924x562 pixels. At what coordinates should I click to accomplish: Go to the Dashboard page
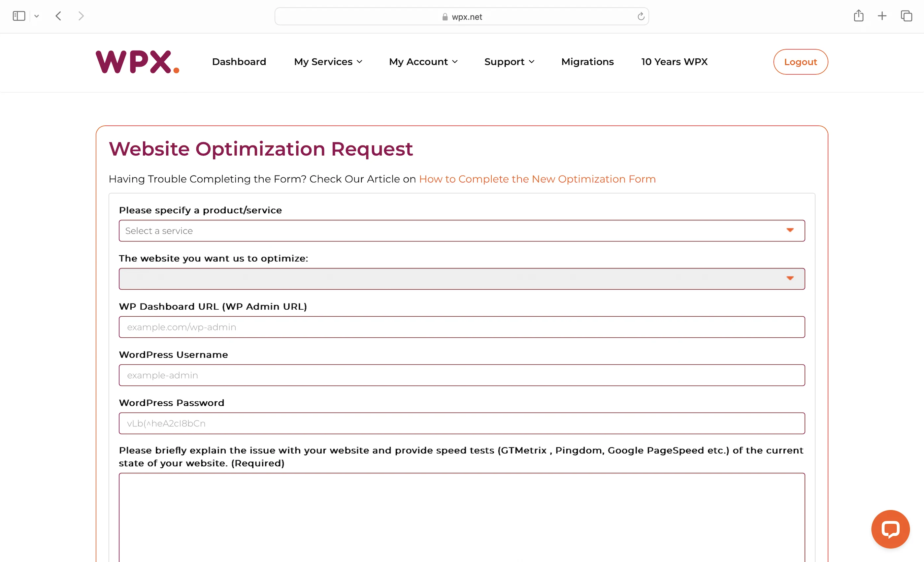[239, 62]
